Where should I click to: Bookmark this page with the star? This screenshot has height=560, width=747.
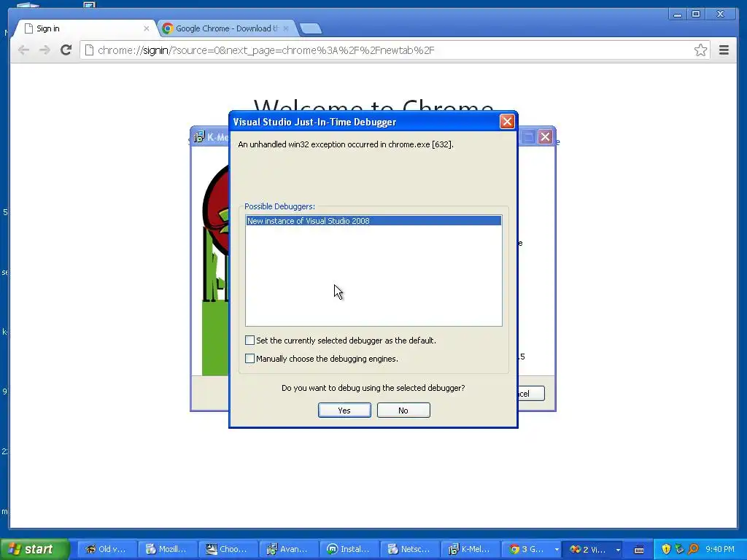click(700, 50)
